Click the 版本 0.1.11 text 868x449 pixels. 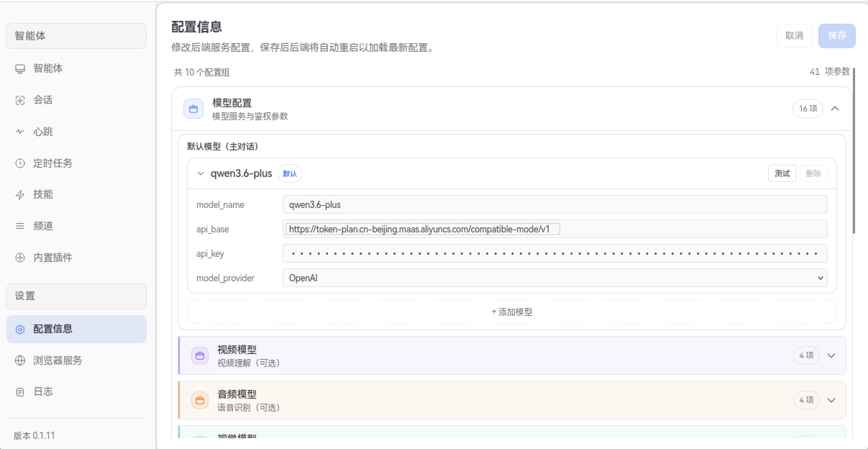point(35,436)
